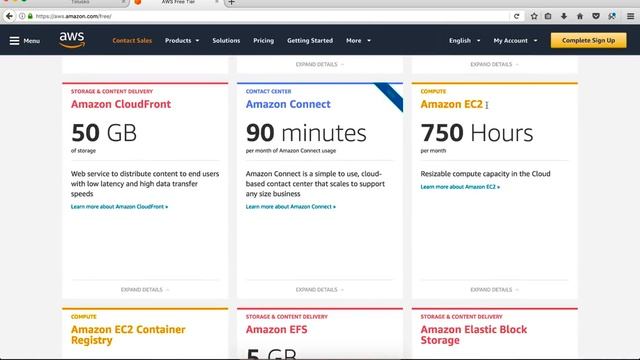Screen dimensions: 640x360
Task: Expand details on the Amazon Connect card
Action: click(320, 289)
